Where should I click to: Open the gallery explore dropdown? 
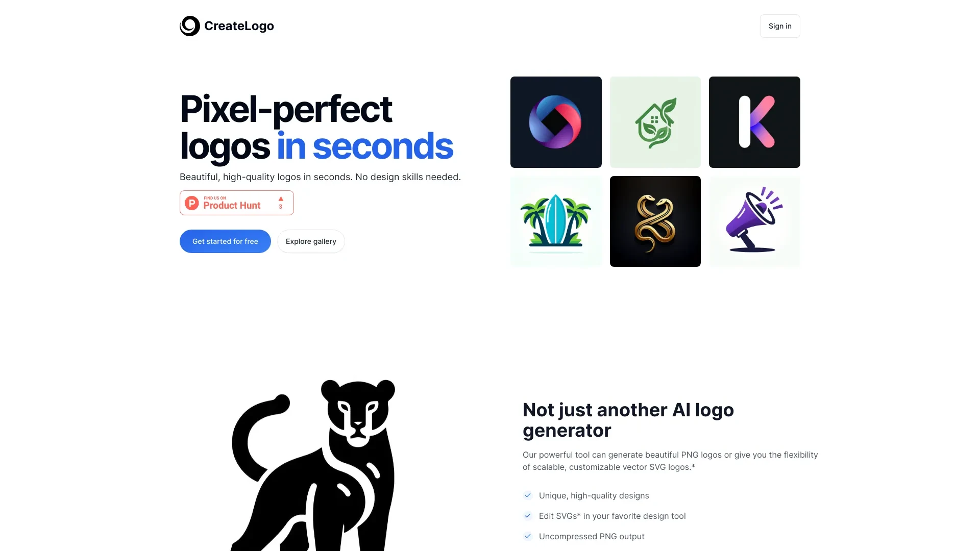[310, 241]
